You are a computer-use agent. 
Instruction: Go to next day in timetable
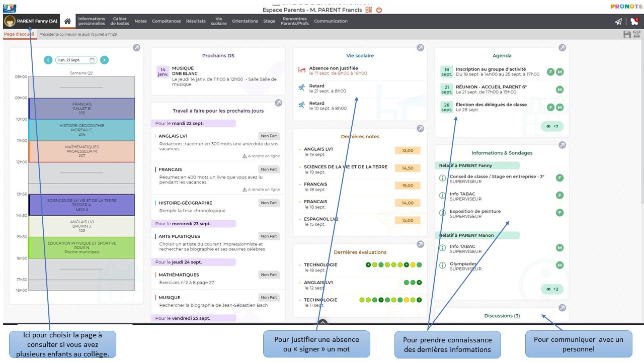[x=104, y=60]
